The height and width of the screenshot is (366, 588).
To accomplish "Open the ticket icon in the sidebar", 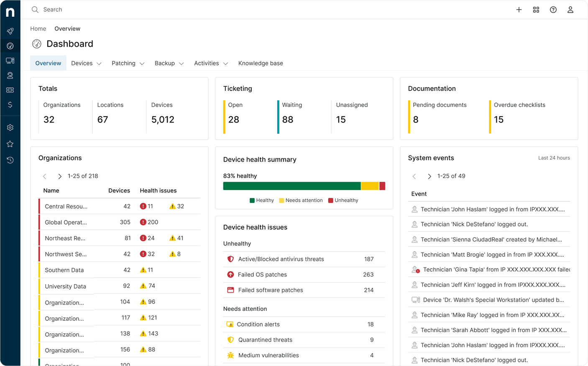I will coord(10,90).
